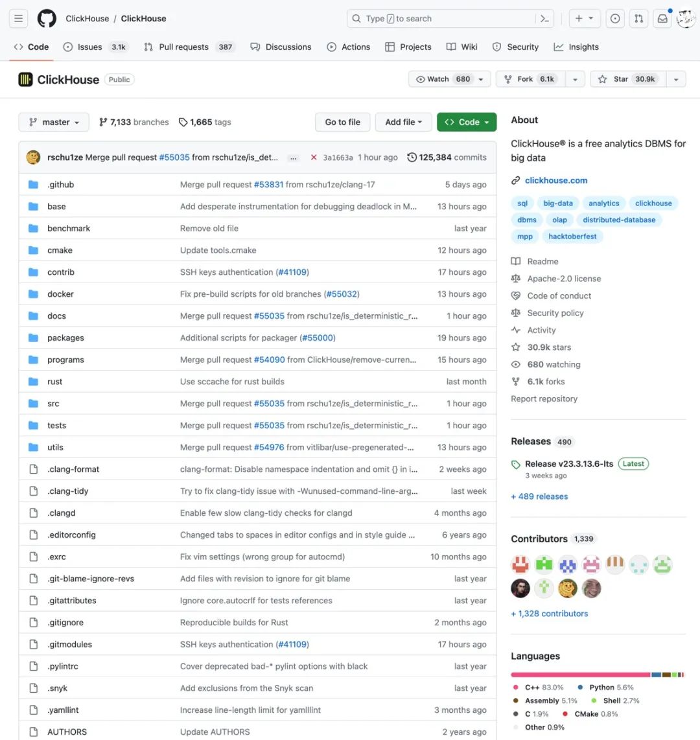
Task: Click the C++ 83.0% language entry
Action: coord(538,688)
